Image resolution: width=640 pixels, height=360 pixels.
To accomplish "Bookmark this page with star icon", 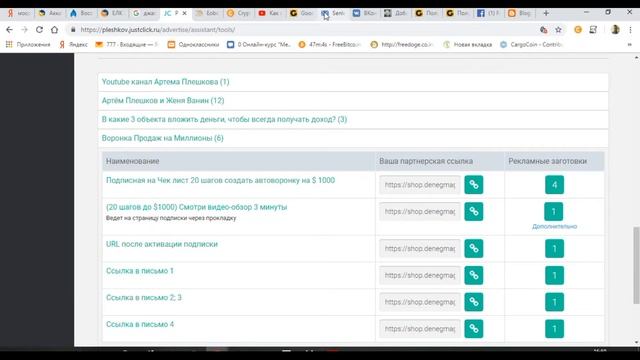I will pyautogui.click(x=558, y=29).
